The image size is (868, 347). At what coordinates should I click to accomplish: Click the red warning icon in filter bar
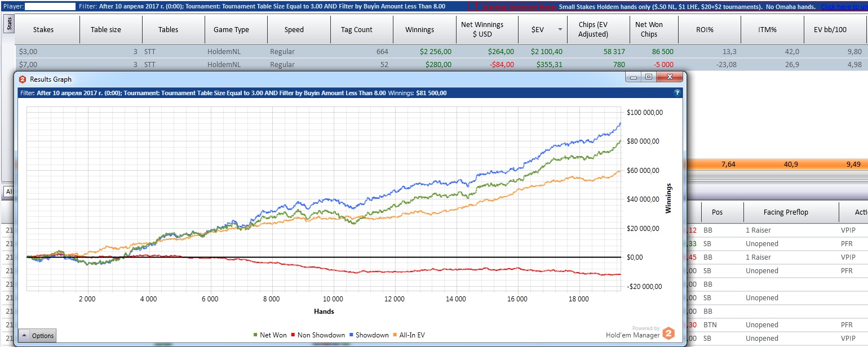point(472,6)
